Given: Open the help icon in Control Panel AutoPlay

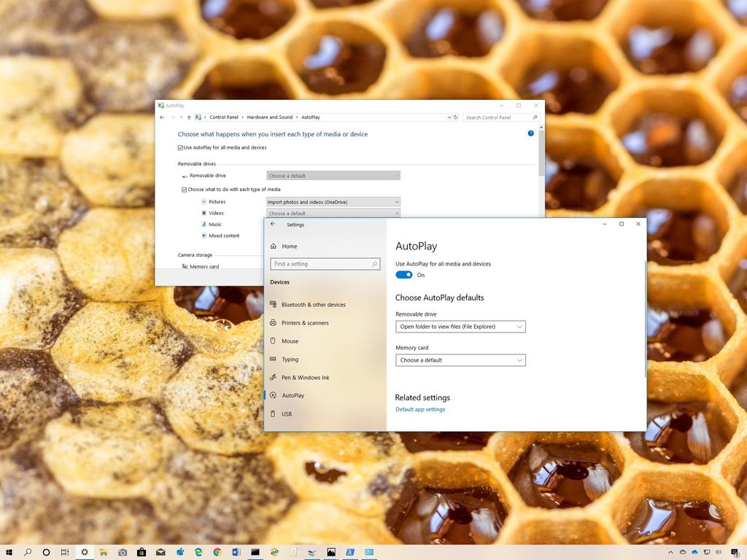Looking at the screenshot, I should pyautogui.click(x=530, y=133).
